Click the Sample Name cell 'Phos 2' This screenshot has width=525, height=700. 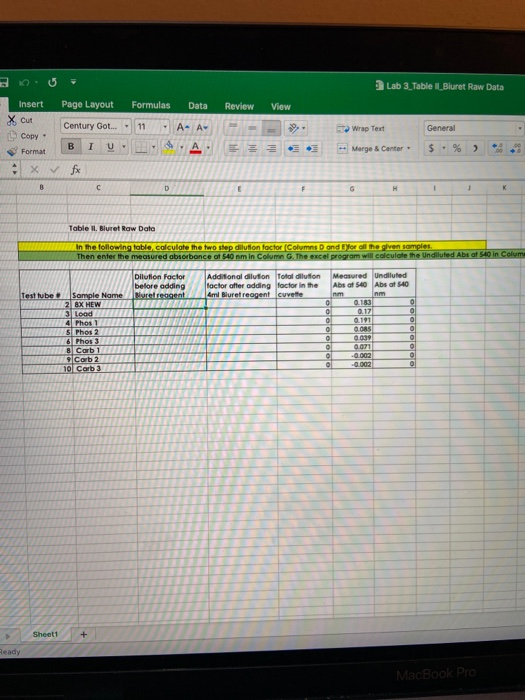102,332
